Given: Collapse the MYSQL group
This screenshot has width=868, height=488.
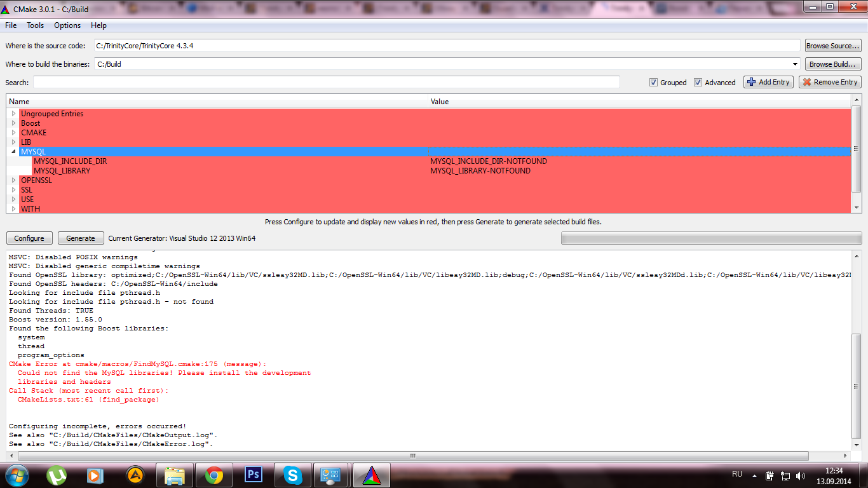Looking at the screenshot, I should coord(13,152).
